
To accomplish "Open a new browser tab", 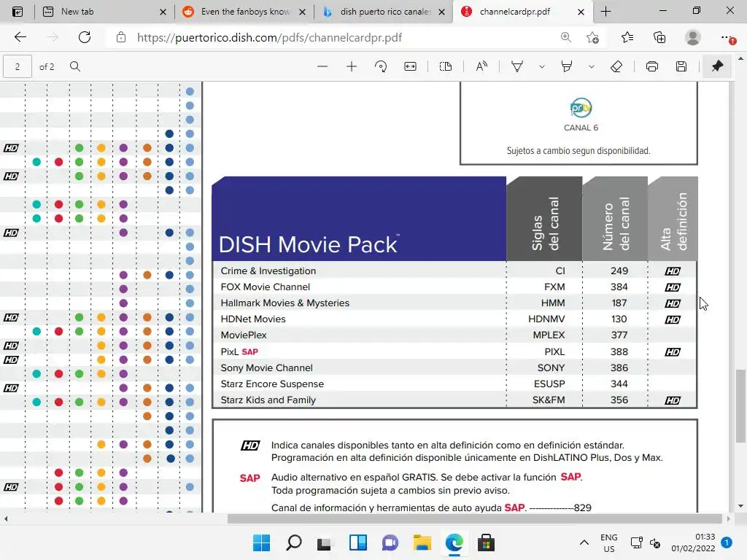I will [605, 12].
